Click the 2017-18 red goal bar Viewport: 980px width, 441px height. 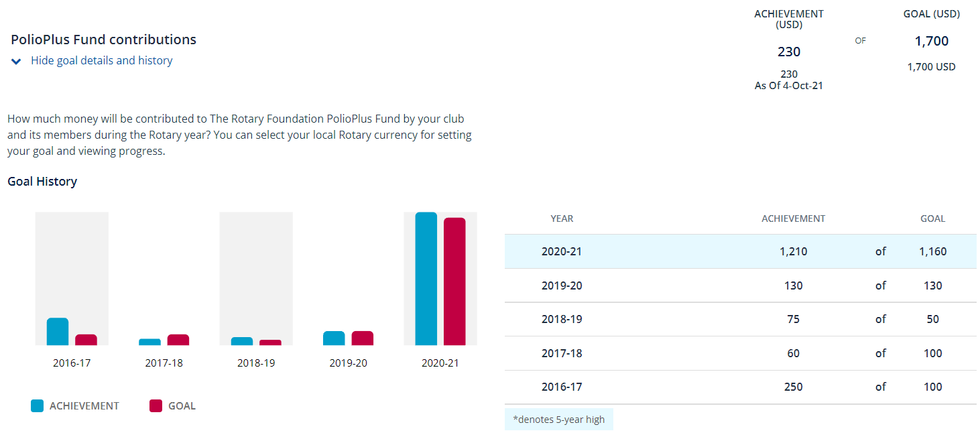pos(178,340)
